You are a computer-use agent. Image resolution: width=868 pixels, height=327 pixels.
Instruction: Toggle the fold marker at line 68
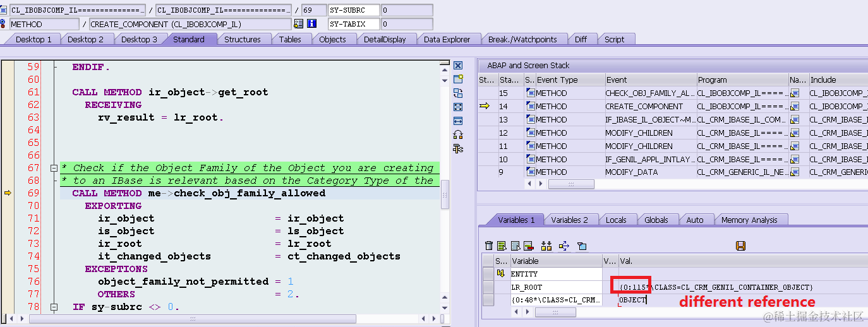click(x=54, y=181)
